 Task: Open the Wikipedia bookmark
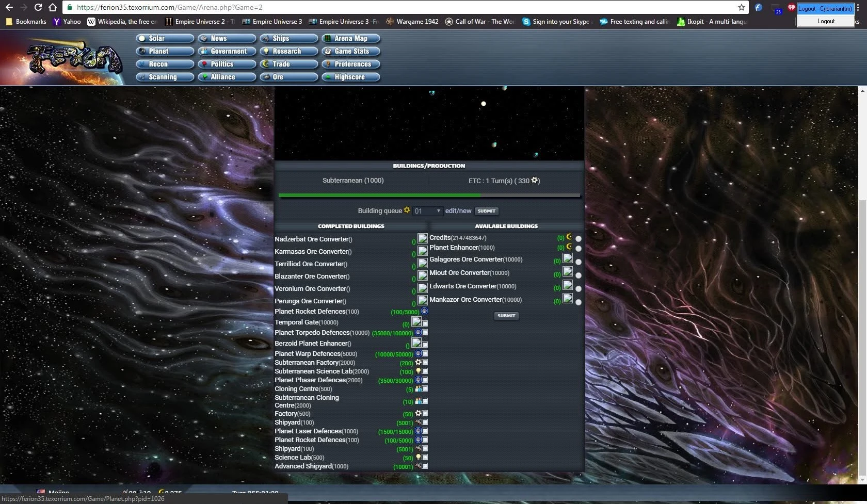[x=122, y=22]
